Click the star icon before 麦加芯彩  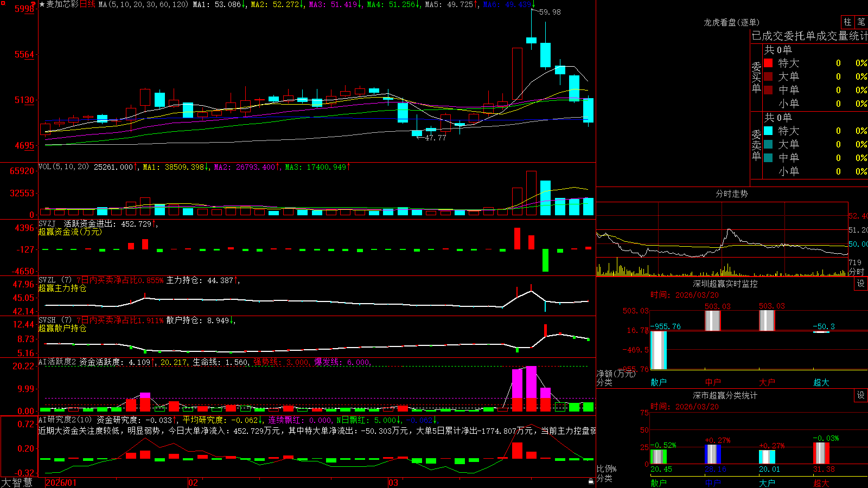coord(42,4)
